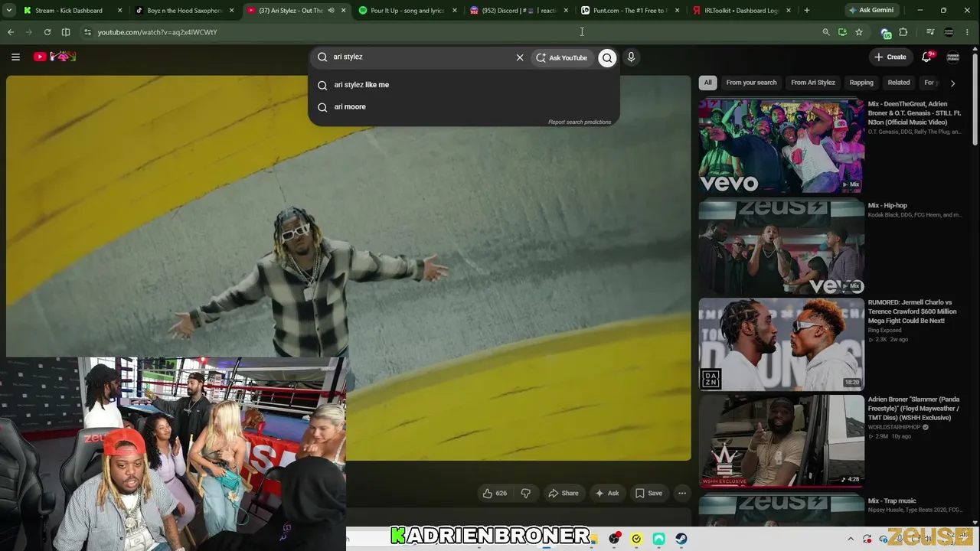Select the 'From your search' chip
This screenshot has height=551, width=980.
[751, 83]
